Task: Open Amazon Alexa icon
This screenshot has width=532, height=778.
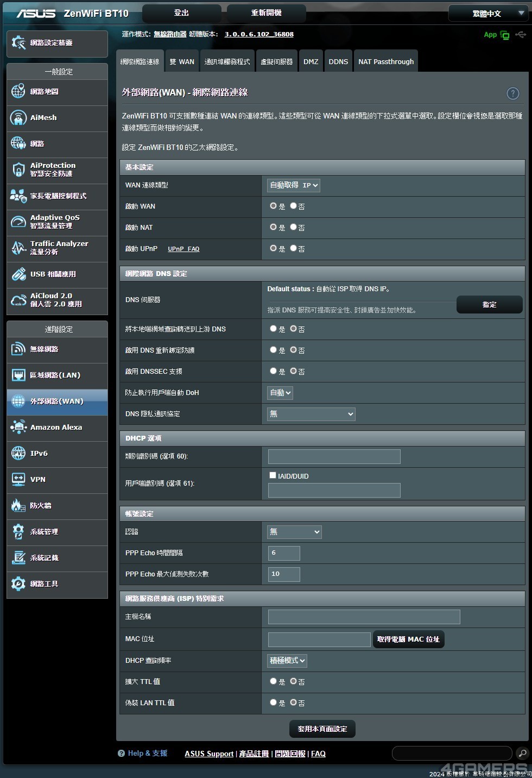Action: pos(18,427)
